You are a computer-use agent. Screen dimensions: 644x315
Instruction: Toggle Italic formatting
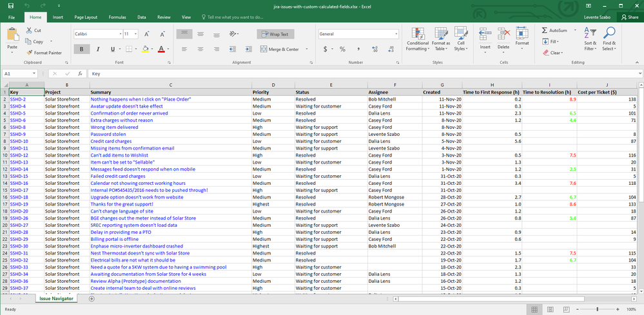pyautogui.click(x=98, y=49)
